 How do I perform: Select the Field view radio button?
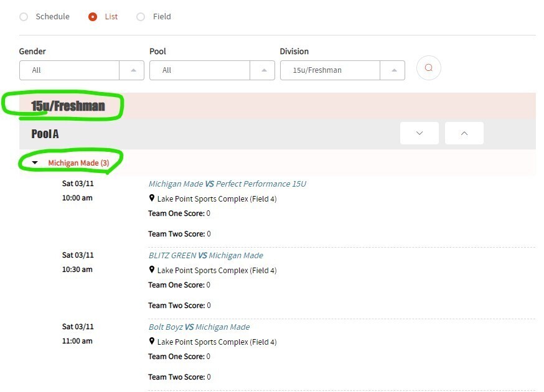click(141, 17)
